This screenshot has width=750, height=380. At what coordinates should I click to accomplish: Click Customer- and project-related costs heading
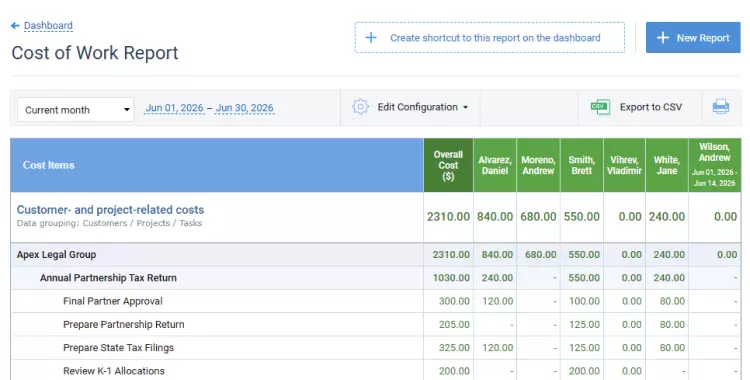click(x=110, y=210)
